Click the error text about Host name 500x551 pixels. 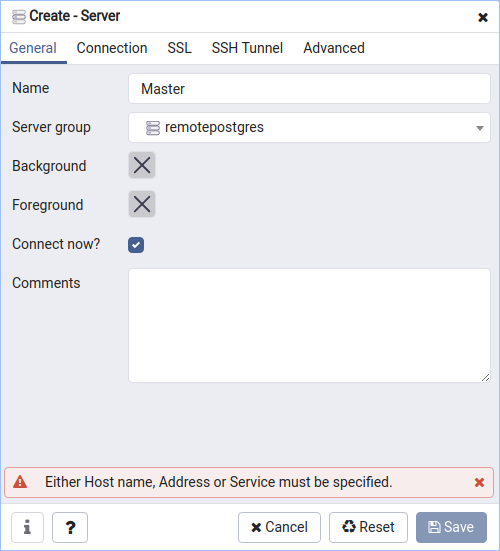[x=219, y=482]
